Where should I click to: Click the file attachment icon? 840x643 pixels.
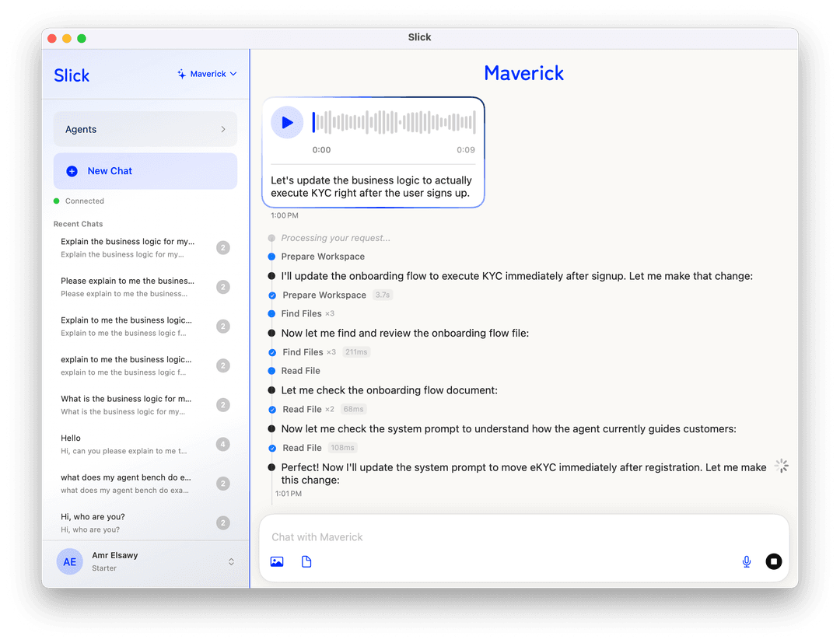pos(306,561)
